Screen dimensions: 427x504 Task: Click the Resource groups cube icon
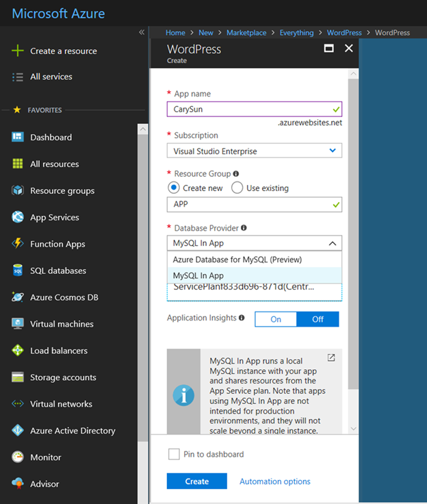coord(18,190)
